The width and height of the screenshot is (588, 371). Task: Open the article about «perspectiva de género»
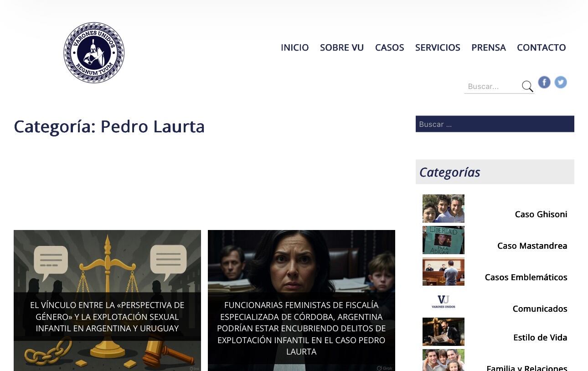(107, 317)
